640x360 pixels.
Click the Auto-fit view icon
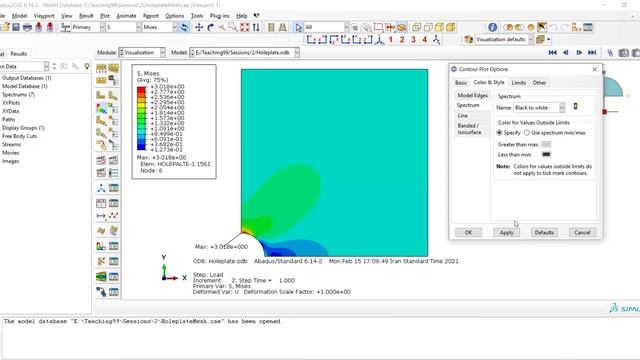tap(244, 27)
